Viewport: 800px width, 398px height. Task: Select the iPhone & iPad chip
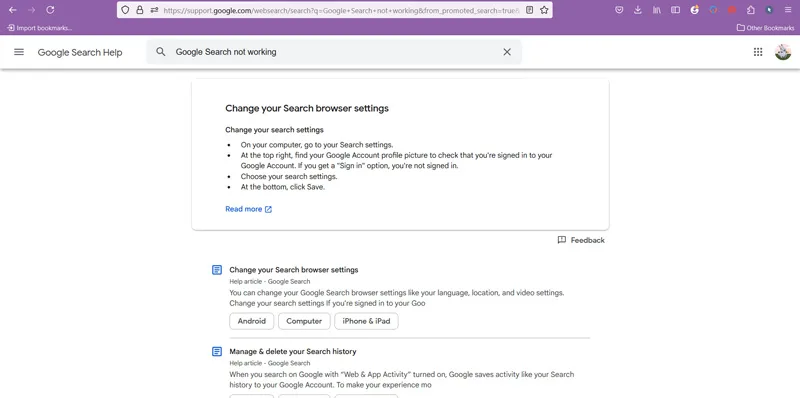point(366,321)
